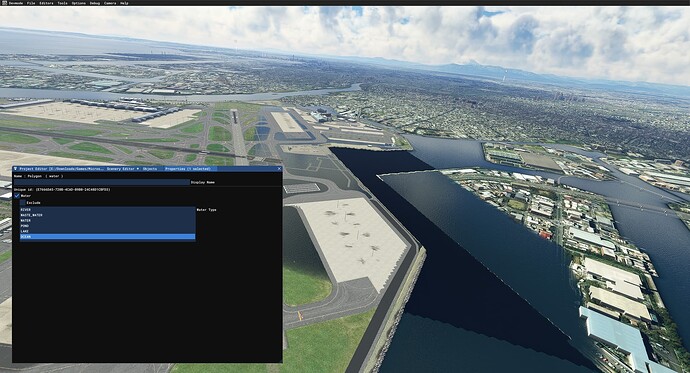Open the Tools menu
The height and width of the screenshot is (373, 690).
coord(62,3)
